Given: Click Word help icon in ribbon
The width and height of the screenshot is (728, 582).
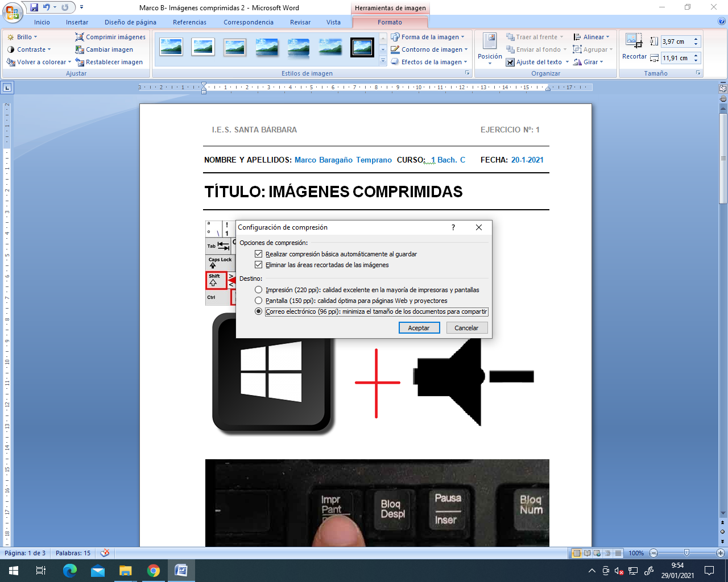Looking at the screenshot, I should point(722,22).
